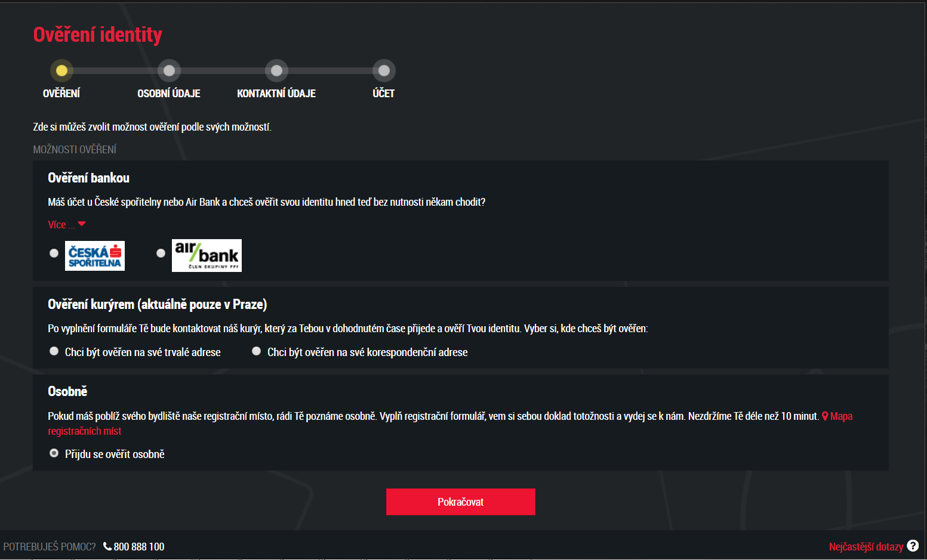Click the yellow Ověření step circle
The image size is (927, 560).
pyautogui.click(x=61, y=70)
